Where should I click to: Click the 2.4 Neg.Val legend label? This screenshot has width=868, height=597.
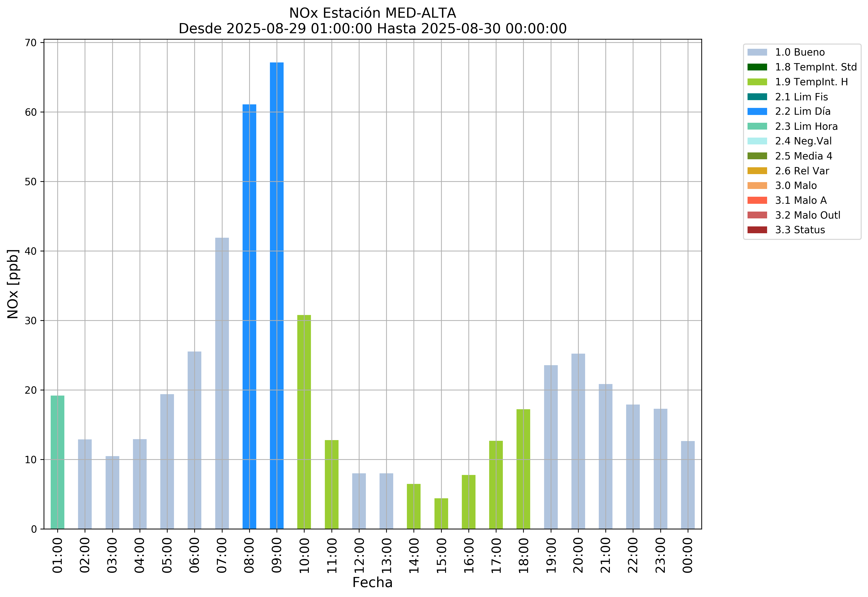coord(803,141)
